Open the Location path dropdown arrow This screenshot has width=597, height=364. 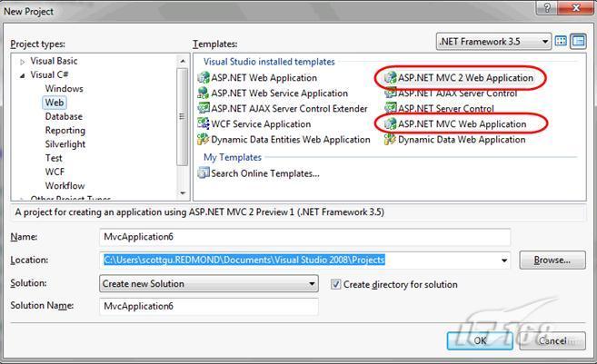pos(504,261)
